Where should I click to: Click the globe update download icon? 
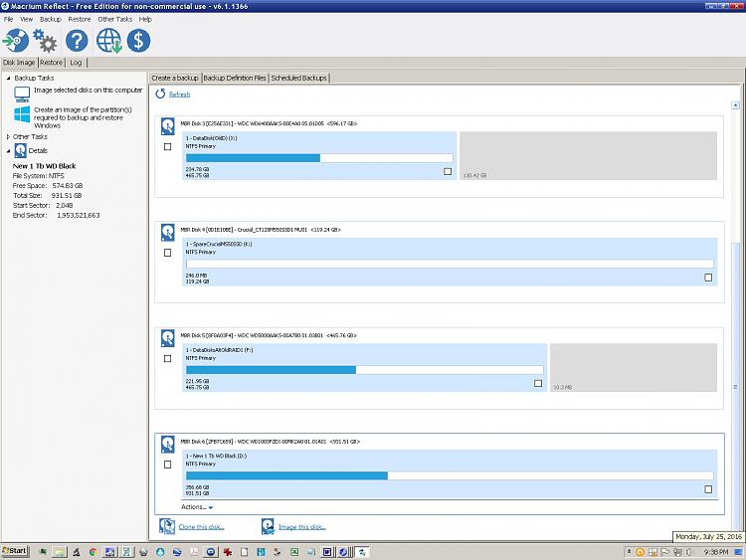click(x=109, y=41)
